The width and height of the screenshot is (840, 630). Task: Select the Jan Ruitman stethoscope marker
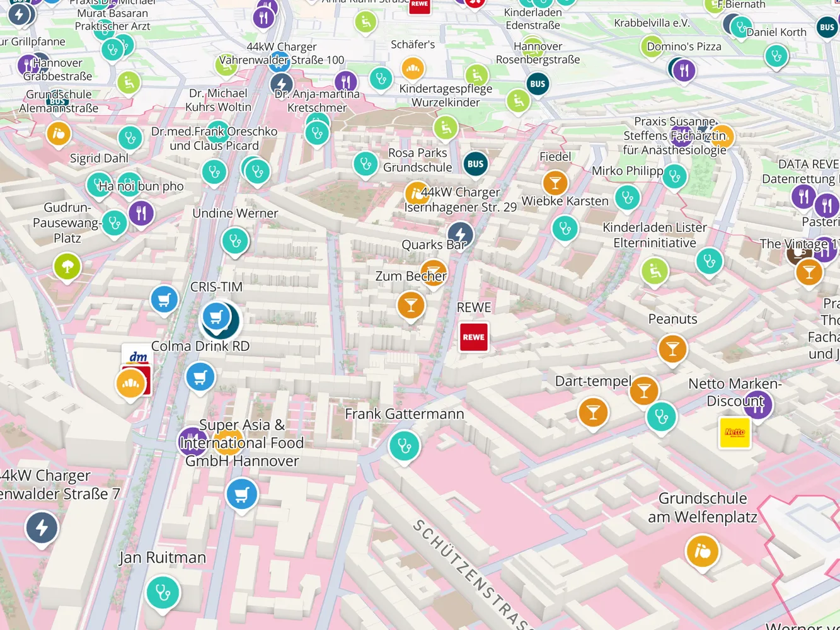pyautogui.click(x=163, y=593)
